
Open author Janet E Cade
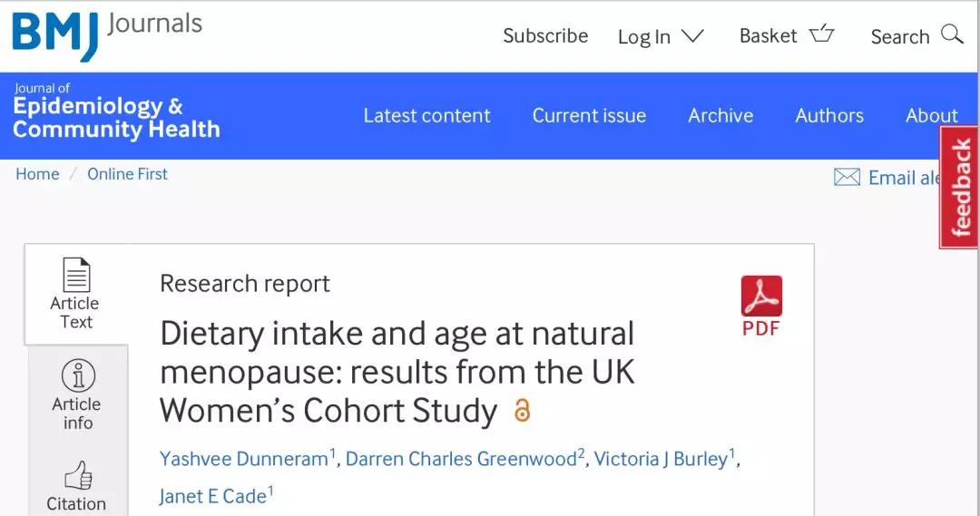213,496
